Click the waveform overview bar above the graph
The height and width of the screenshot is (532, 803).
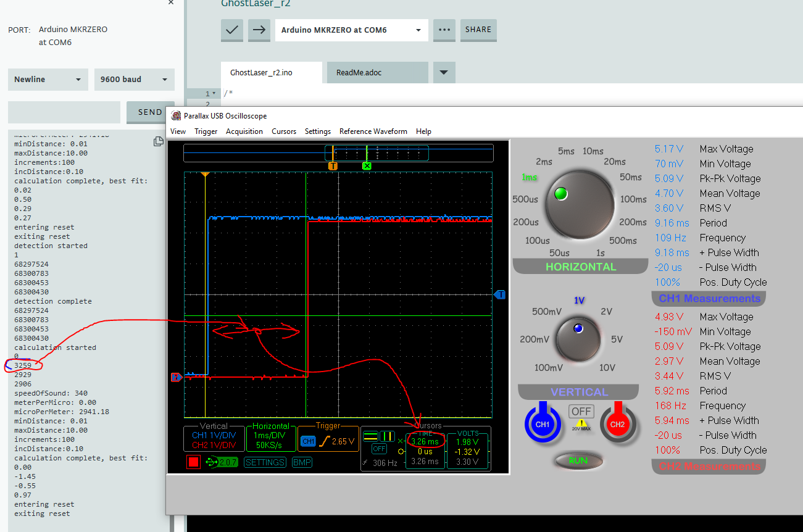[x=338, y=153]
